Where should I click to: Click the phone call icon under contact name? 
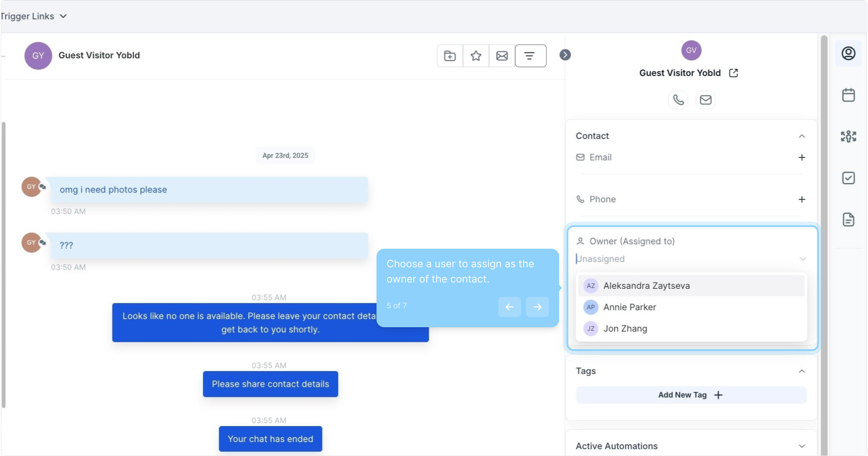coord(678,100)
